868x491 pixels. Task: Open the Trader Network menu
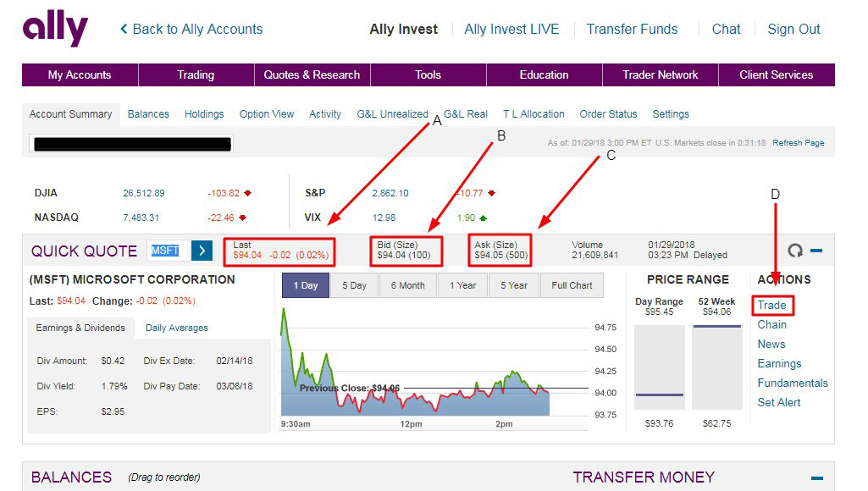point(660,74)
